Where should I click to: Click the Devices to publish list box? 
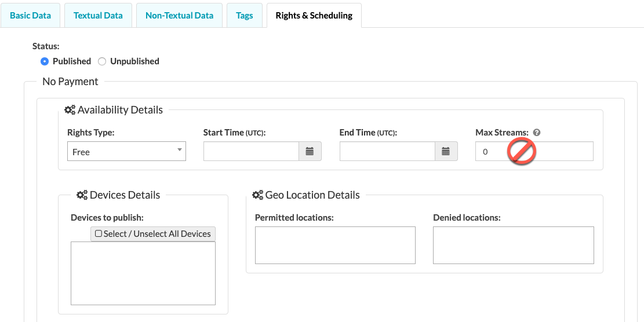143,273
